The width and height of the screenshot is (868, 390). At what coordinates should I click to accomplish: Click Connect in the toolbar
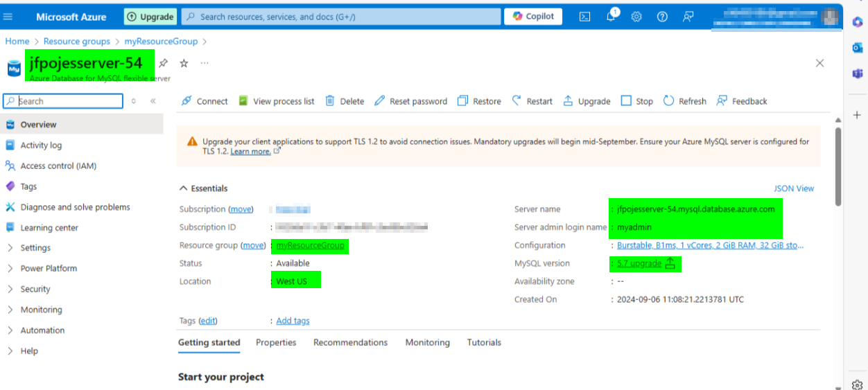tap(205, 101)
